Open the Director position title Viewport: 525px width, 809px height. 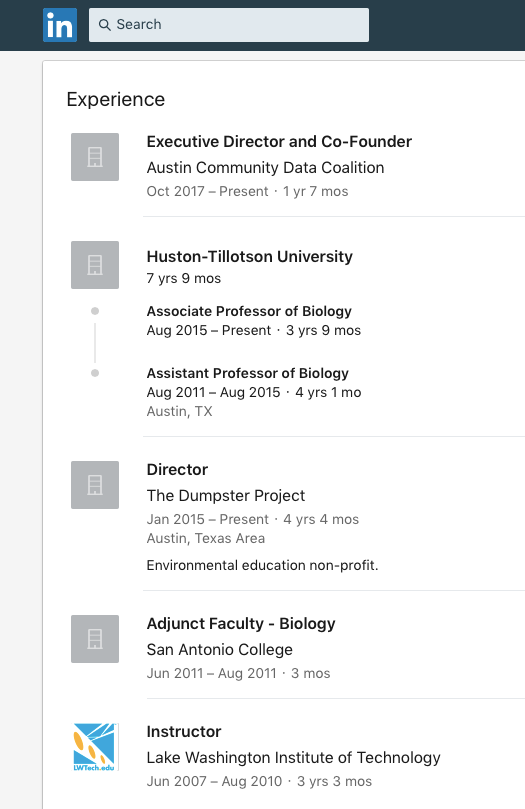177,470
